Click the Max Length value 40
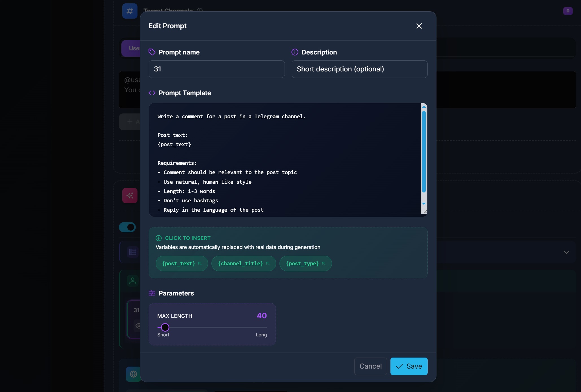The height and width of the screenshot is (392, 581). coord(262,316)
